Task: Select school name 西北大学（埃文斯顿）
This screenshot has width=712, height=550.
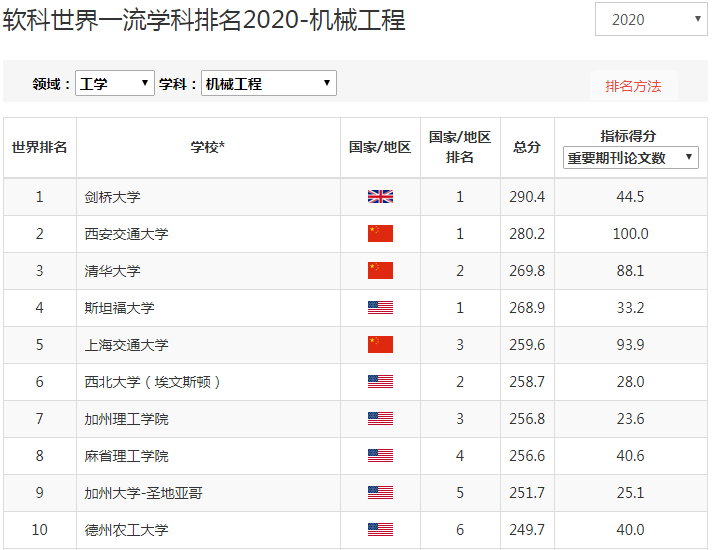Action: coord(153,382)
